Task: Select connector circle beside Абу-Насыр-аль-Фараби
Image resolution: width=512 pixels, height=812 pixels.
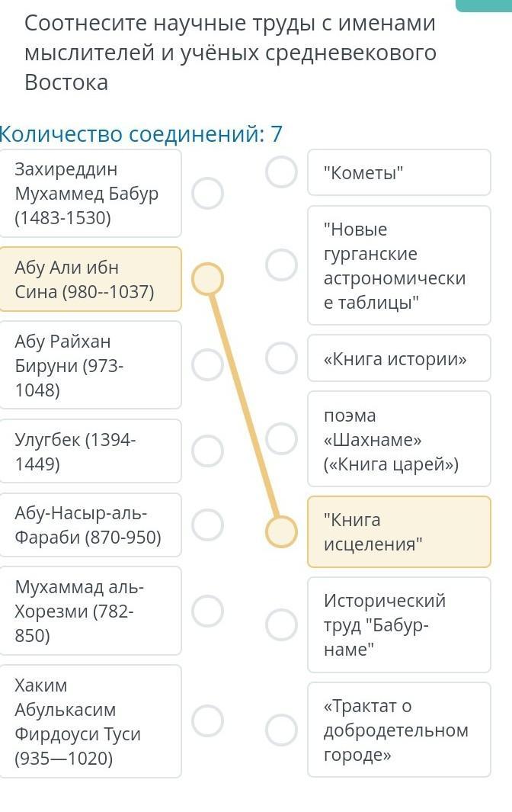Action: pyautogui.click(x=207, y=524)
